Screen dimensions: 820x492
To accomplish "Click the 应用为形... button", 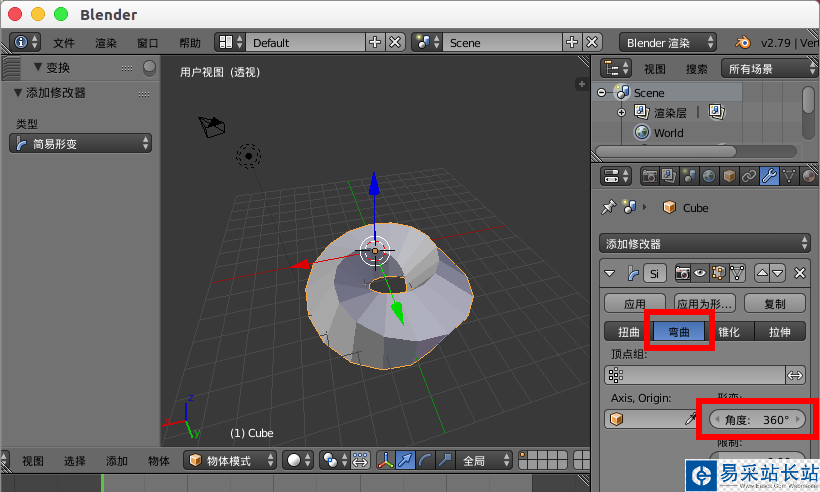I will (704, 303).
